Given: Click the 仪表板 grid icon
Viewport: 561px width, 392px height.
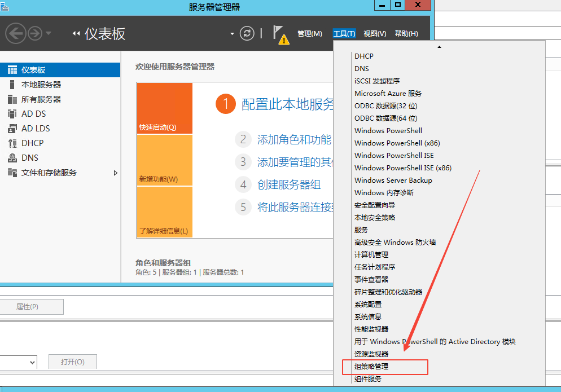Looking at the screenshot, I should (x=12, y=70).
